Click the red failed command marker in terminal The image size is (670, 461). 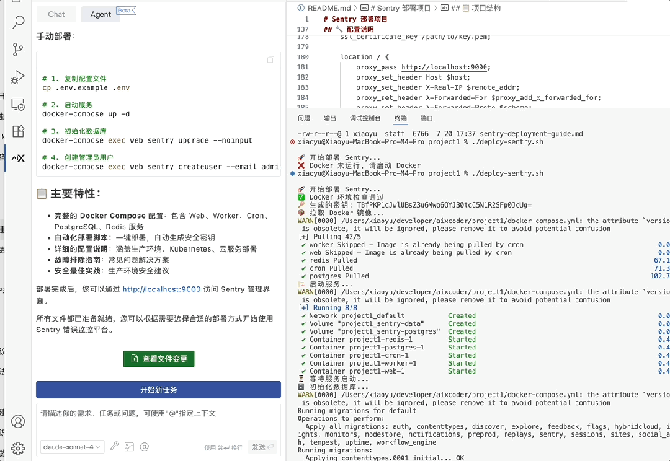tap(292, 142)
